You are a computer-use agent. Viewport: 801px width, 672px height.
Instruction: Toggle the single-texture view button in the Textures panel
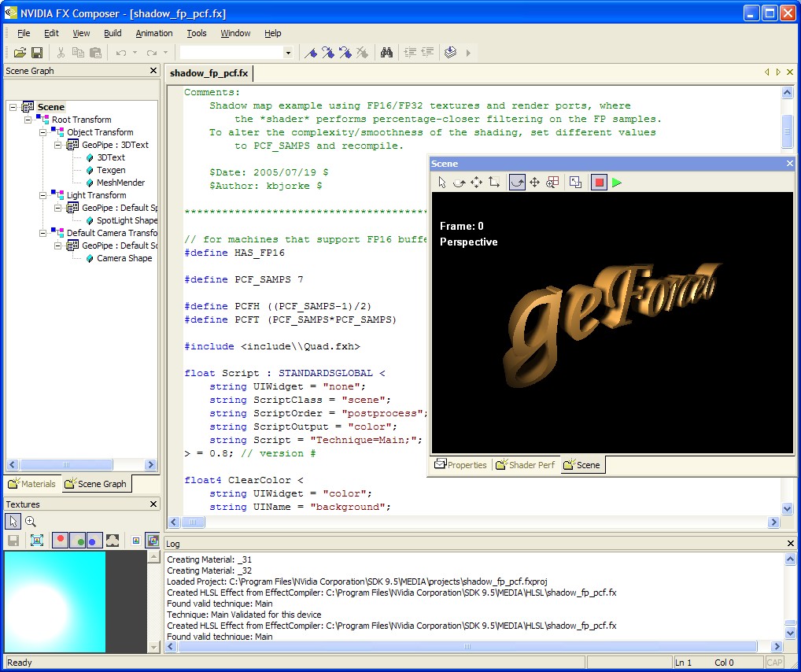tap(136, 540)
